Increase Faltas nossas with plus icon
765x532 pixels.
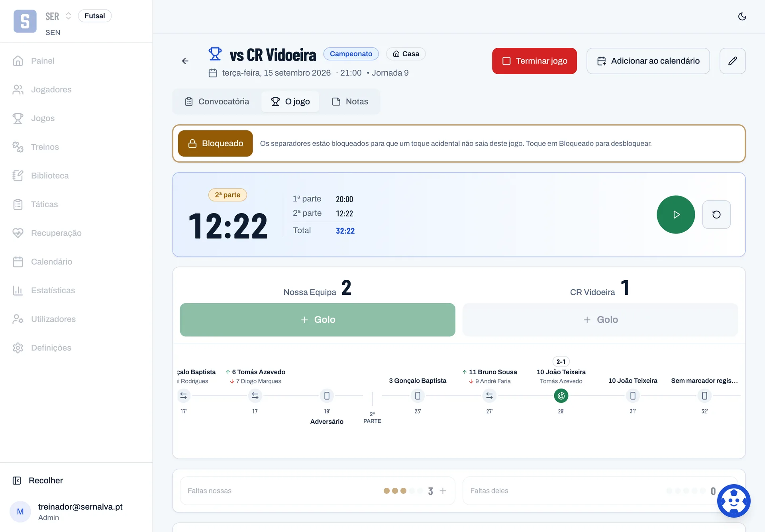[x=443, y=491]
